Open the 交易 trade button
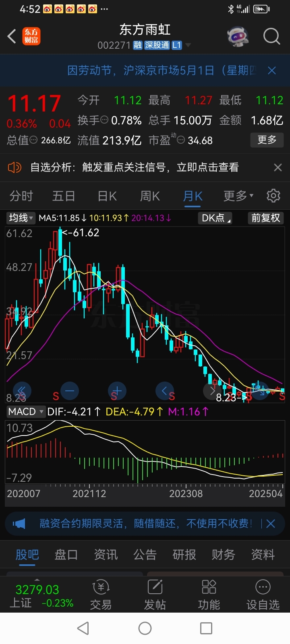This screenshot has width=290, height=644. coord(101,595)
